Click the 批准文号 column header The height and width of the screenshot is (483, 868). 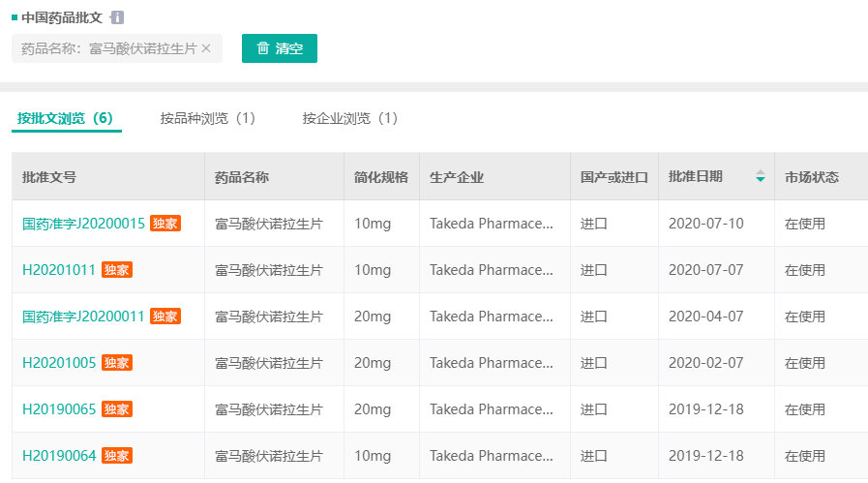point(49,177)
